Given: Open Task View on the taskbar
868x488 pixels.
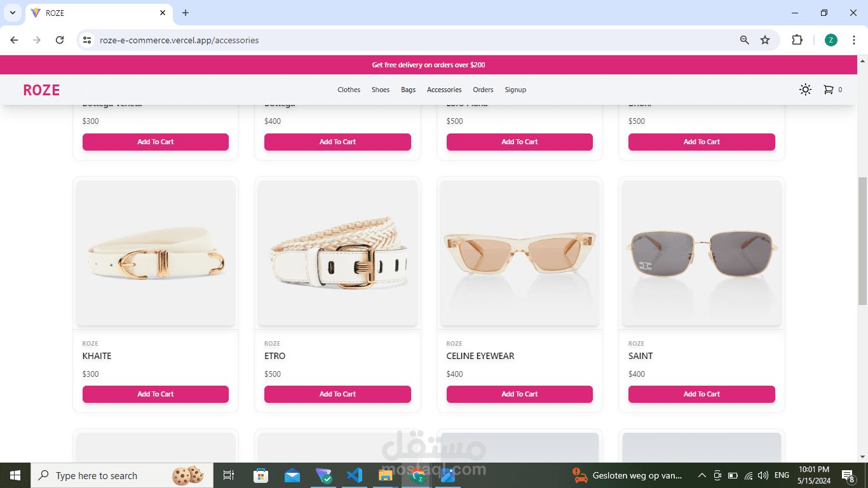Looking at the screenshot, I should coord(229,475).
